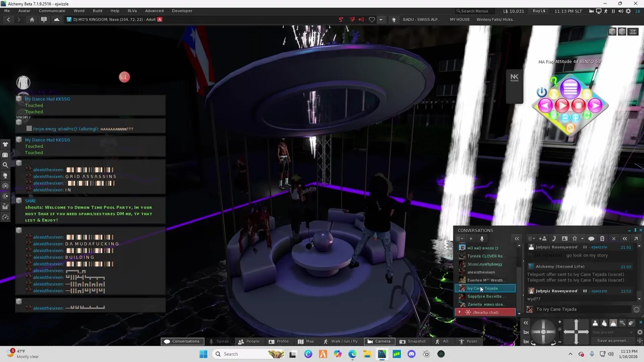Open the Use preset camera dropdown
The height and width of the screenshot is (362, 644).
(614, 332)
